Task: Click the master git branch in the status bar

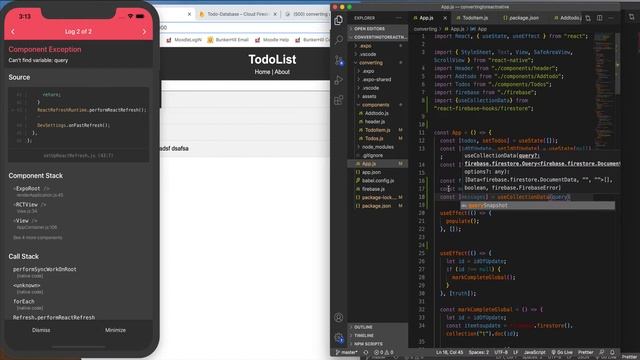Action: (x=347, y=352)
